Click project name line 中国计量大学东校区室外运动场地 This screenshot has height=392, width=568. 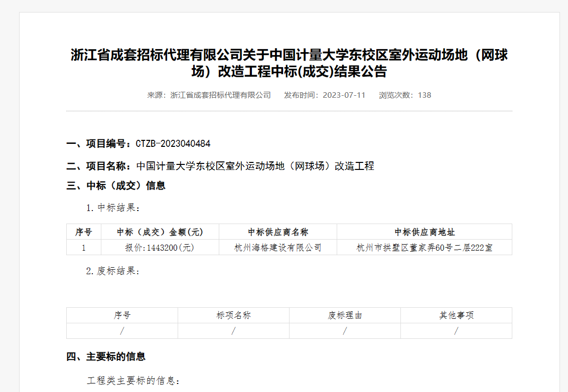255,166
